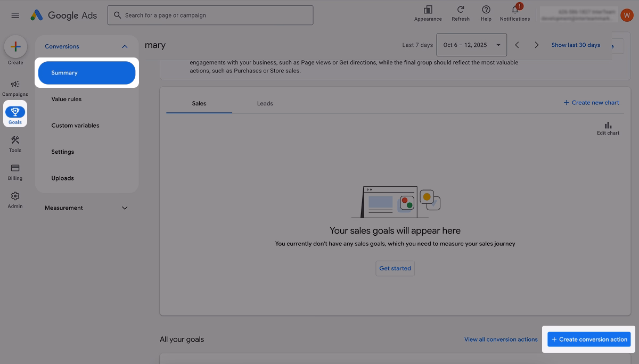Open the Billing sidebar icon
Viewport: 639px width, 364px height.
[15, 170]
